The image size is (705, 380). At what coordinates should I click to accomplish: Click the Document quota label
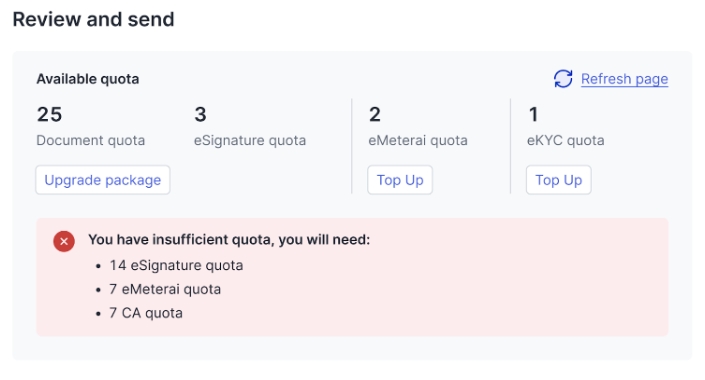[x=91, y=140]
